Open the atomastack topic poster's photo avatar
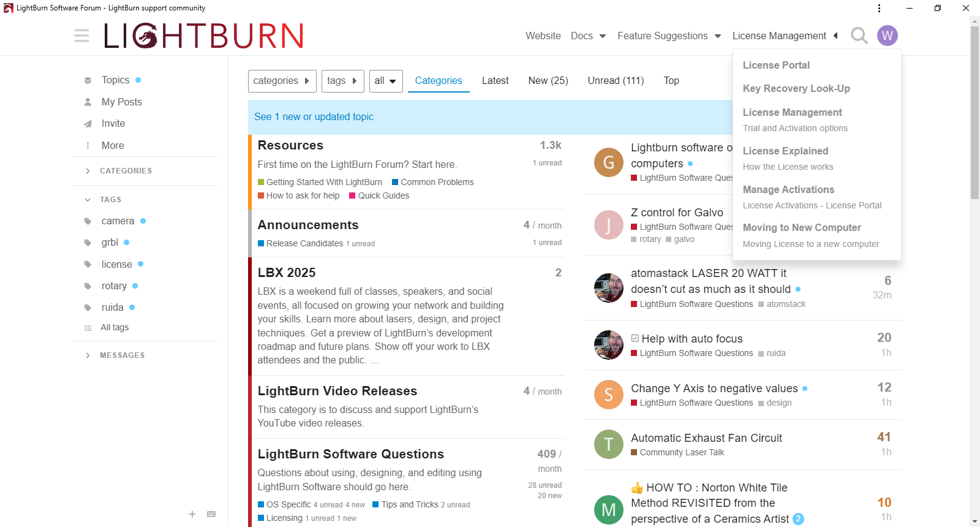This screenshot has width=980, height=527. coord(609,288)
